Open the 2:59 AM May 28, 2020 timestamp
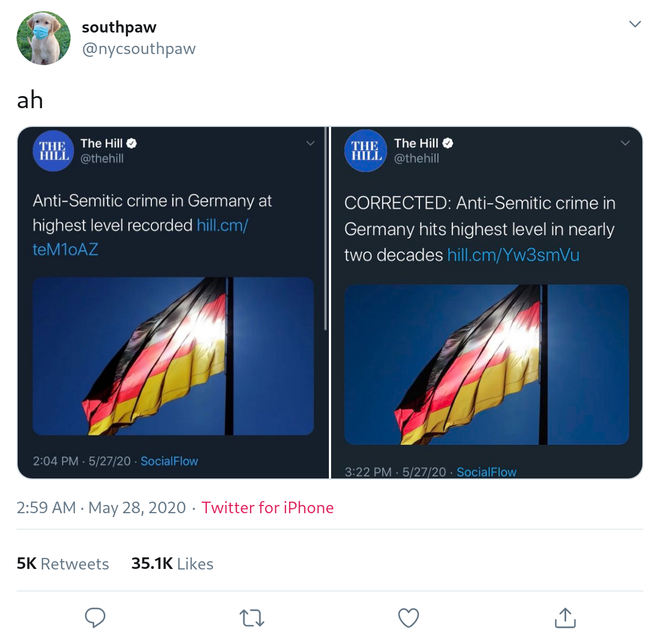This screenshot has width=660, height=644. point(101,508)
